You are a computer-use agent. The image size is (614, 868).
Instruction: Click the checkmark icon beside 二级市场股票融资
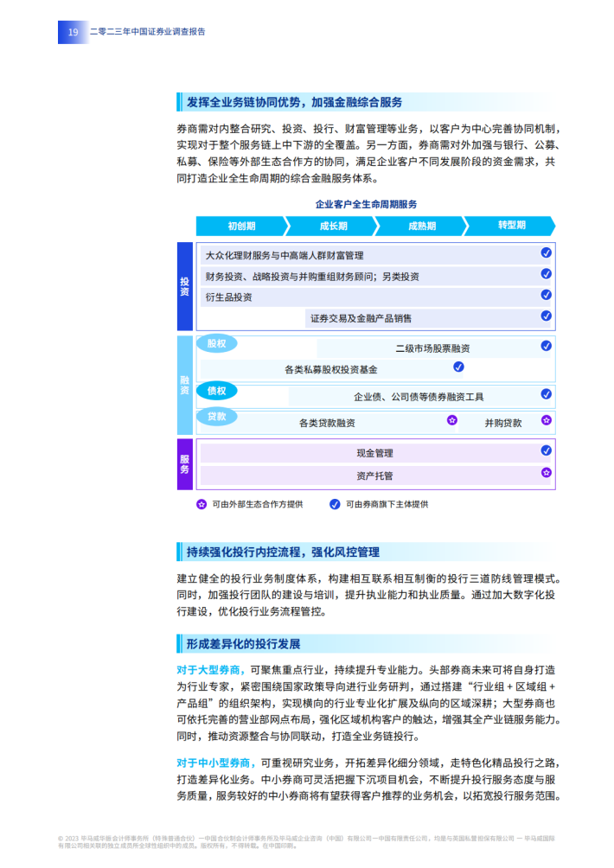tap(546, 346)
